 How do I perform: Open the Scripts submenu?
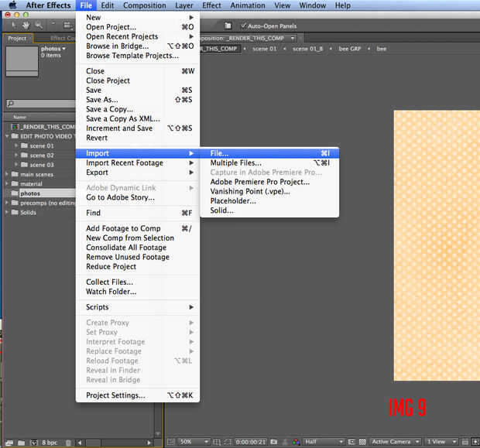click(138, 307)
